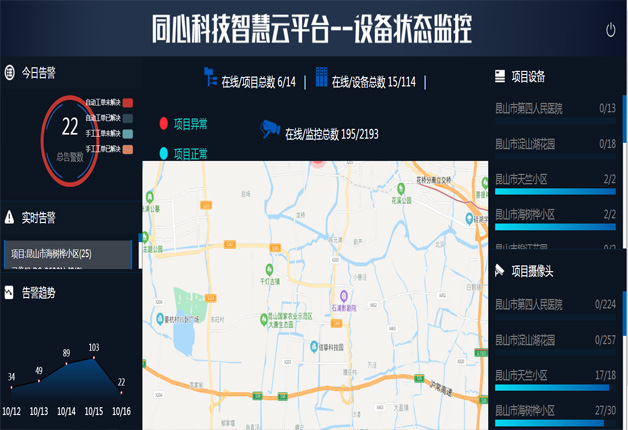
Task: Toggle the 项目正常 cyan legend marker
Action: pos(164,153)
